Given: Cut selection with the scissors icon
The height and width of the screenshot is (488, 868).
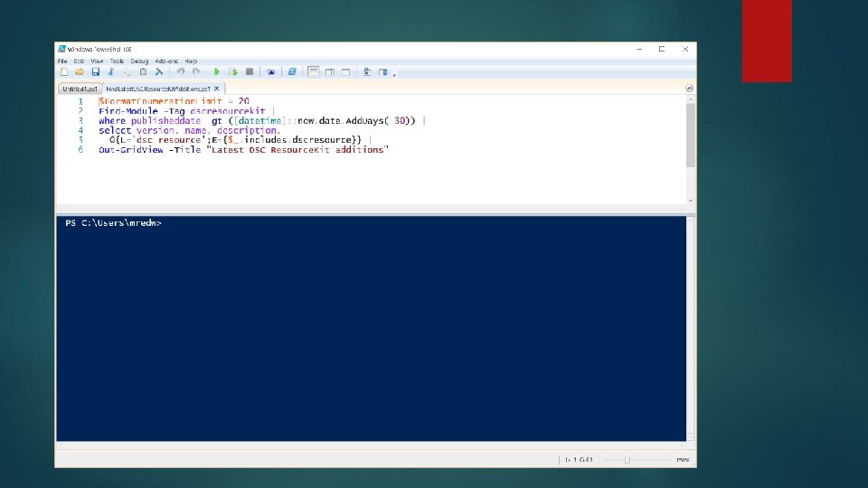Looking at the screenshot, I should 111,72.
